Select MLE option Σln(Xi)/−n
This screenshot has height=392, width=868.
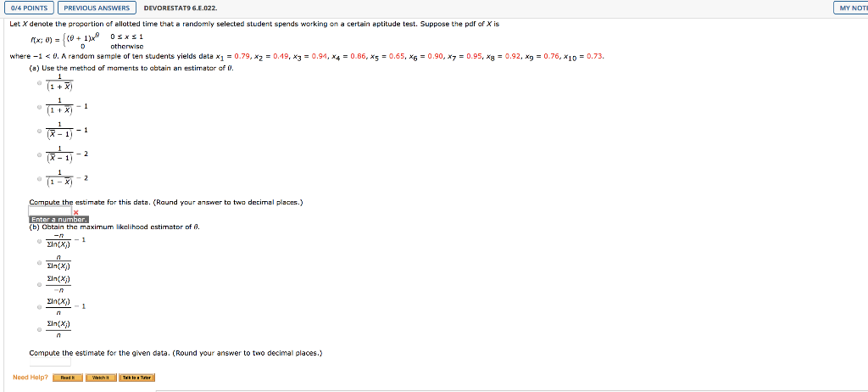[x=39, y=285]
